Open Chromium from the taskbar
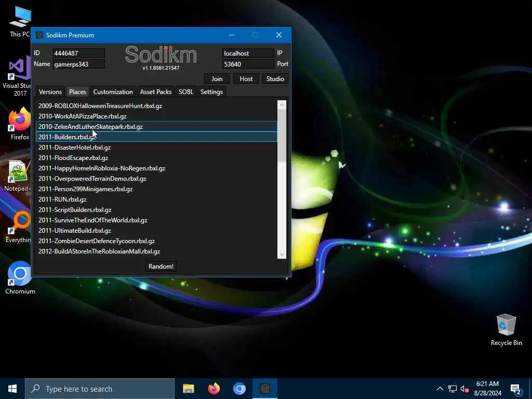The image size is (532, 399). 239,389
